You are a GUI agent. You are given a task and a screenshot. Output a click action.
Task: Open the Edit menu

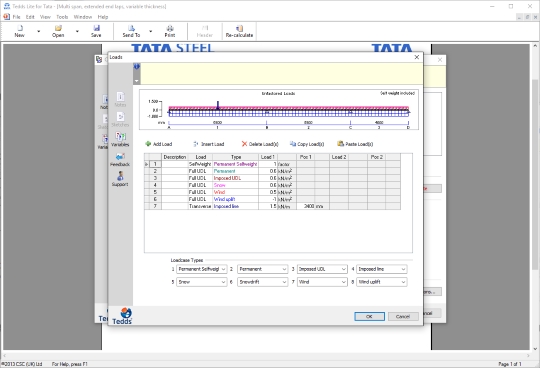tap(30, 17)
